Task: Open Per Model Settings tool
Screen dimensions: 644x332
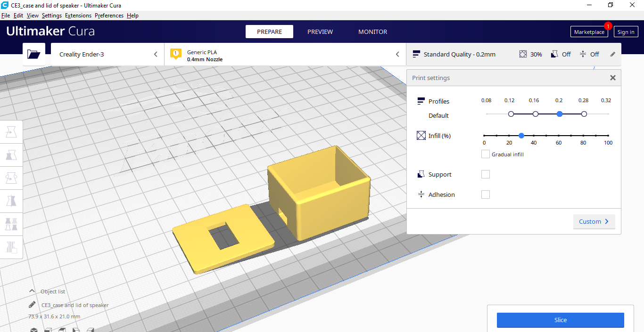Action: pos(11,224)
